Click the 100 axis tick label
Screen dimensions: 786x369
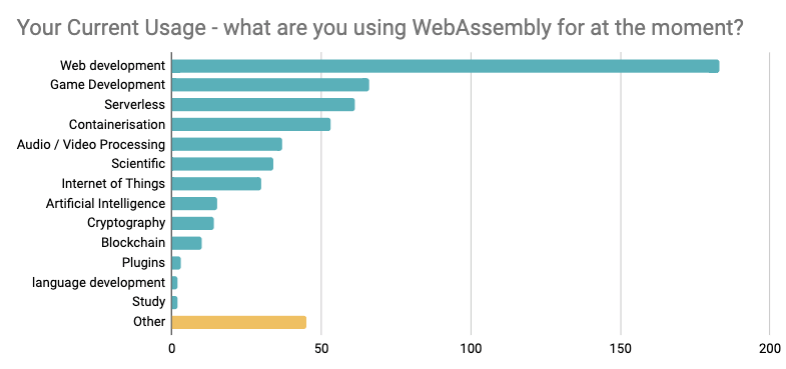(471, 349)
